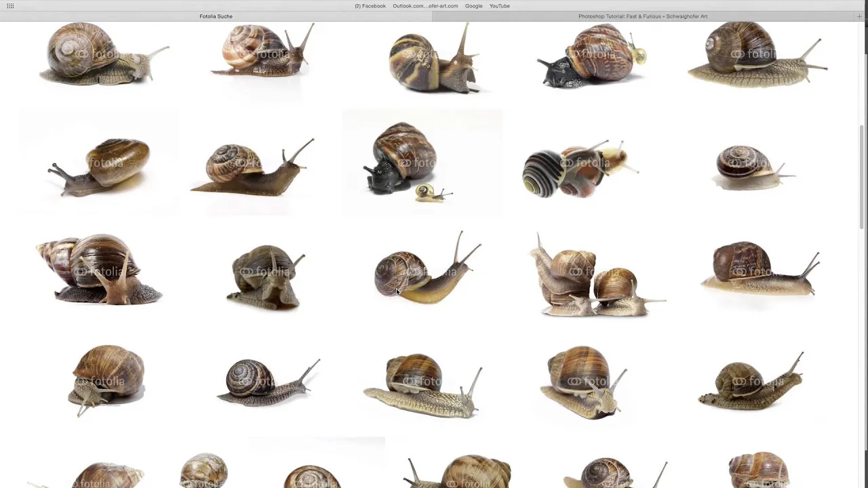Open the Outlook.com bookmark
Screen dimensions: 868x488
pyautogui.click(x=425, y=6)
